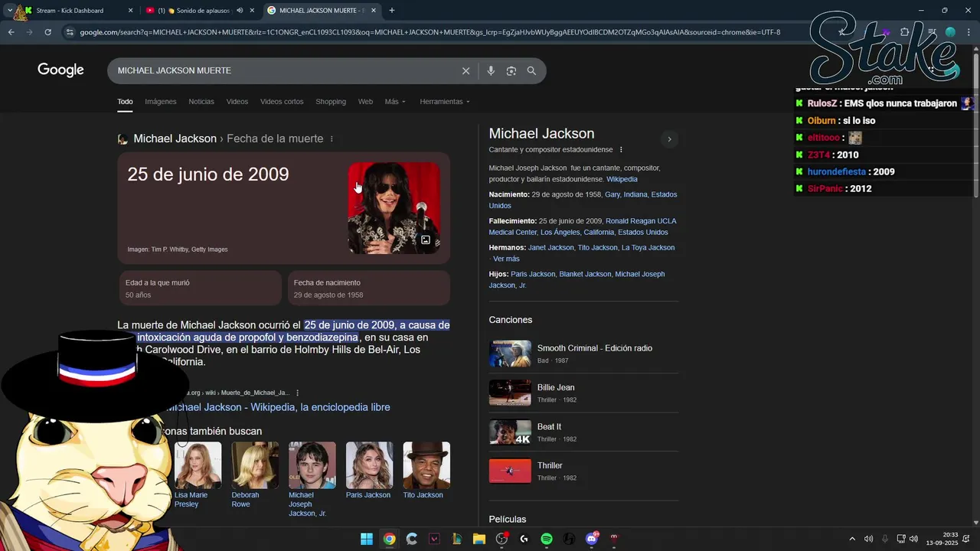Open the Ronald Reagan UCLA Medical Center link
This screenshot has width=980, height=551.
coord(583,227)
